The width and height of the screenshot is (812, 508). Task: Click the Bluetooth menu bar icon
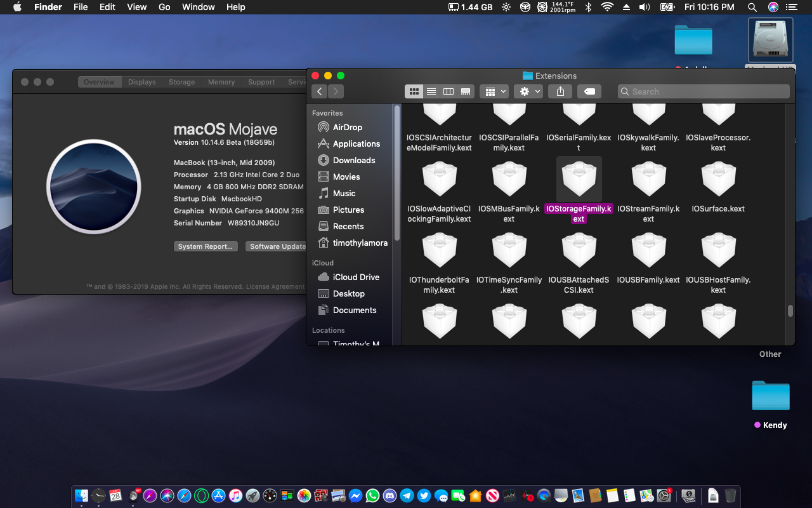(588, 7)
